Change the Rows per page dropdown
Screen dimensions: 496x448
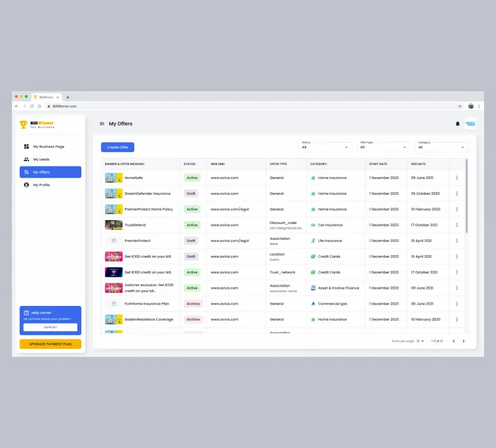(421, 341)
